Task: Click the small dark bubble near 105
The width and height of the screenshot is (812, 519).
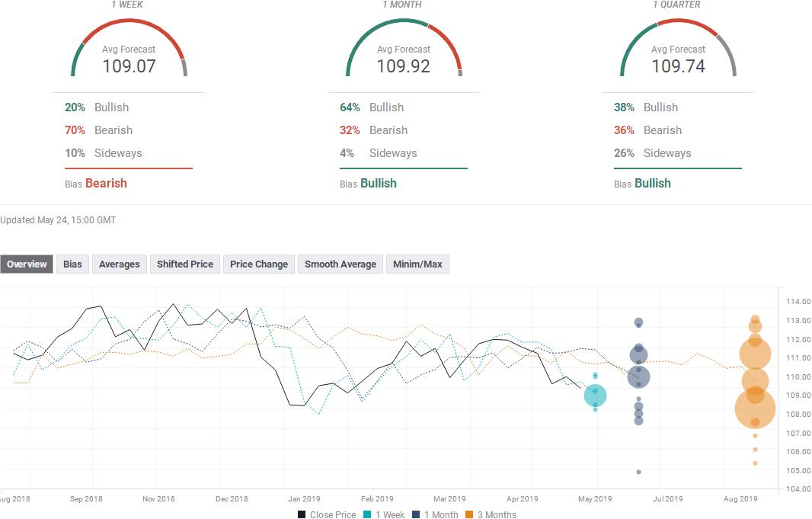Action: click(638, 472)
